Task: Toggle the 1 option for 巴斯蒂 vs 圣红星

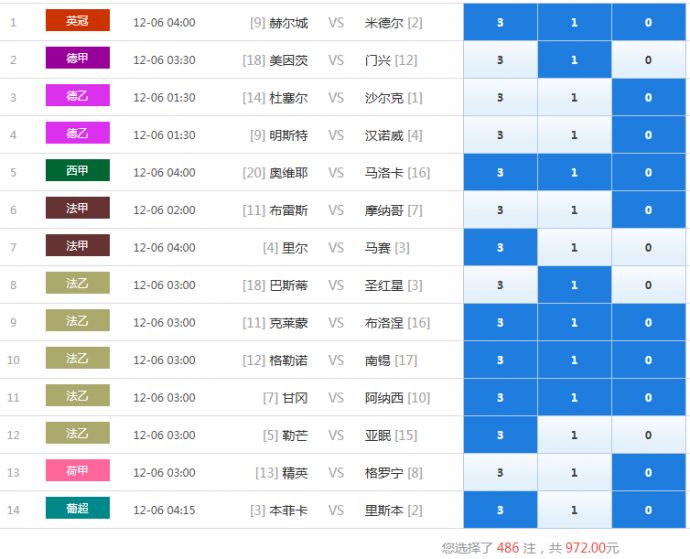Action: 574,285
